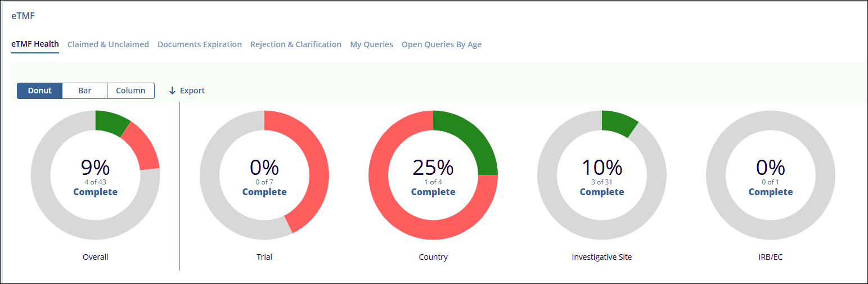The width and height of the screenshot is (868, 284).
Task: Switch to Bar chart view
Action: tap(84, 91)
